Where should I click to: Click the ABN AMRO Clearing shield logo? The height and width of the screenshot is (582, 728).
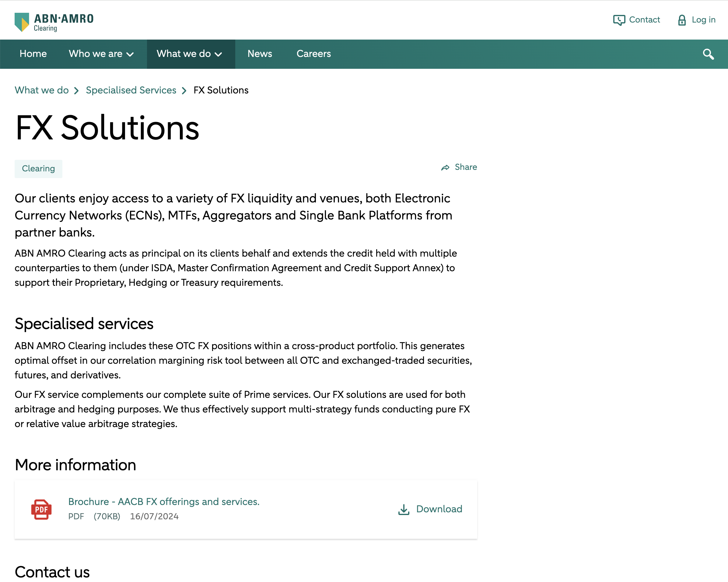coord(22,22)
